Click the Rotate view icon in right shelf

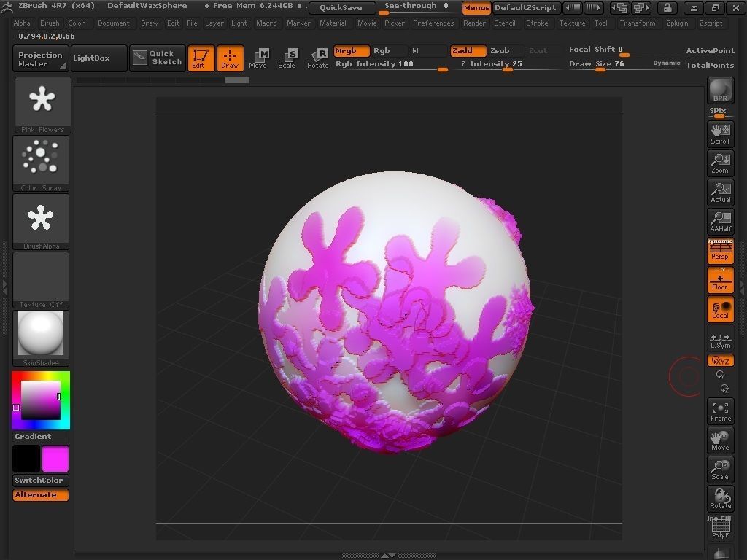tap(720, 499)
